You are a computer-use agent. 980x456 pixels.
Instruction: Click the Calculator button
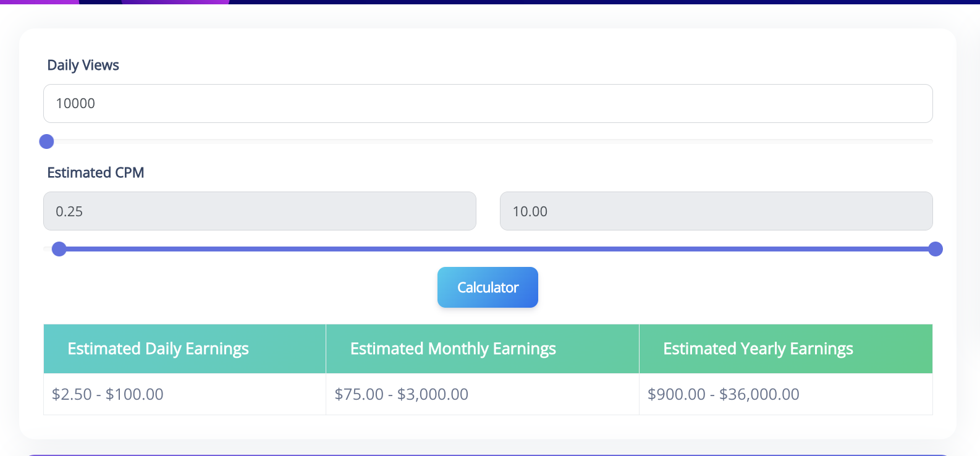tap(488, 287)
